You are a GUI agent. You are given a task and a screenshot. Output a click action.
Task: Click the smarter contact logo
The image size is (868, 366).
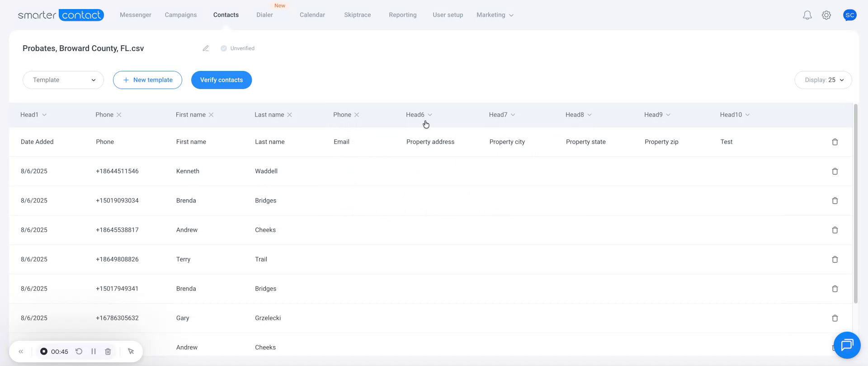tap(61, 15)
